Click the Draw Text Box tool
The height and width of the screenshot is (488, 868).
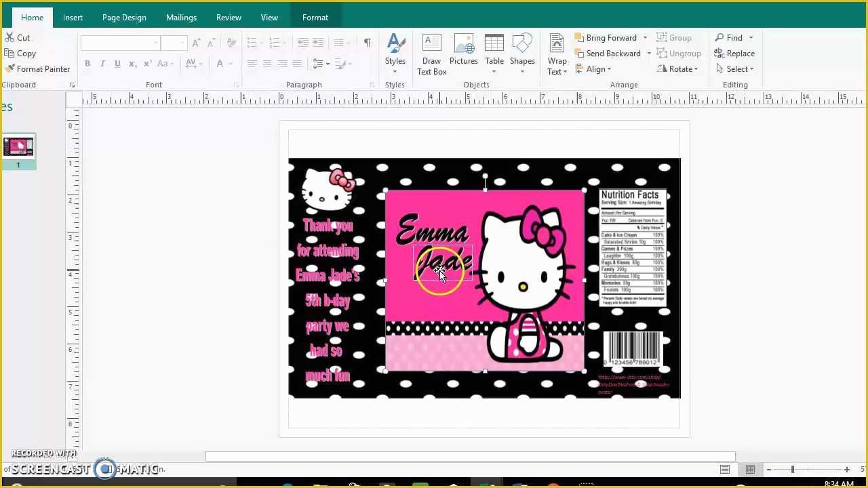point(431,54)
